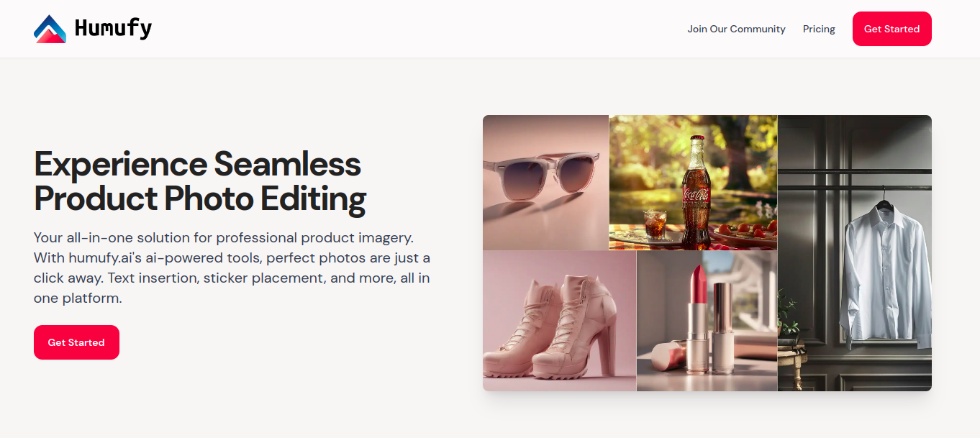The width and height of the screenshot is (980, 438).
Task: Click the glass of cola in picnic photo
Action: coord(655,226)
